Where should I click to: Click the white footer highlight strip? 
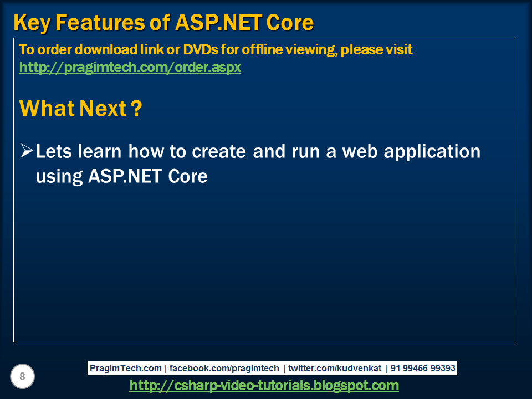[x=272, y=367]
